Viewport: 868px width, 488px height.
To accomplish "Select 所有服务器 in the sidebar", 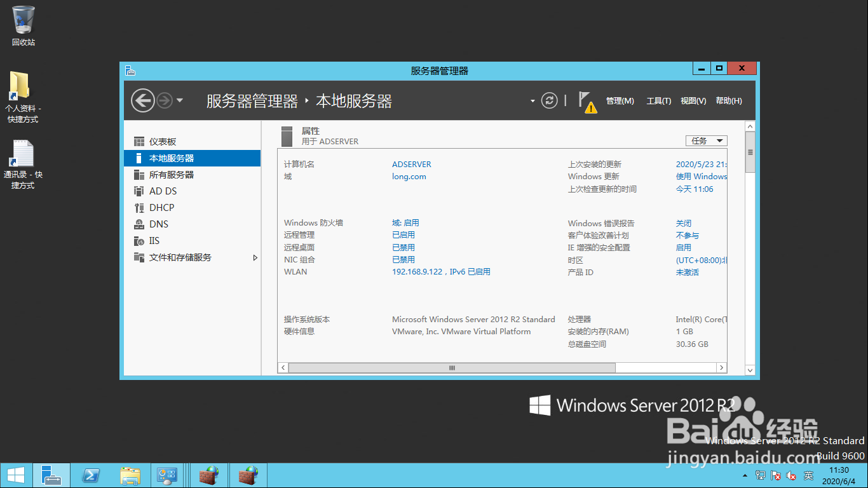I will (x=192, y=175).
